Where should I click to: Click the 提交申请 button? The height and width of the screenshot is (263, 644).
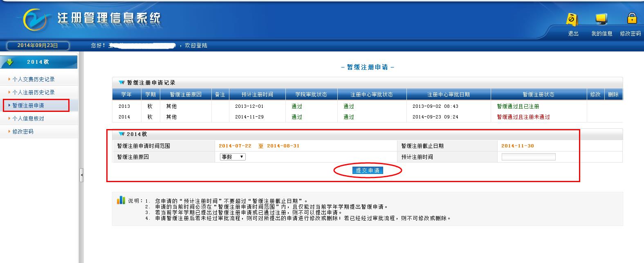point(368,170)
